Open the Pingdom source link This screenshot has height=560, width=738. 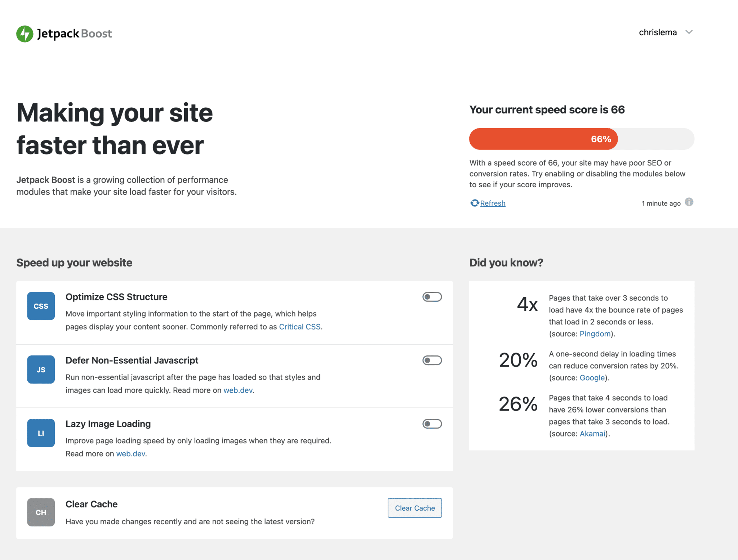click(x=595, y=334)
